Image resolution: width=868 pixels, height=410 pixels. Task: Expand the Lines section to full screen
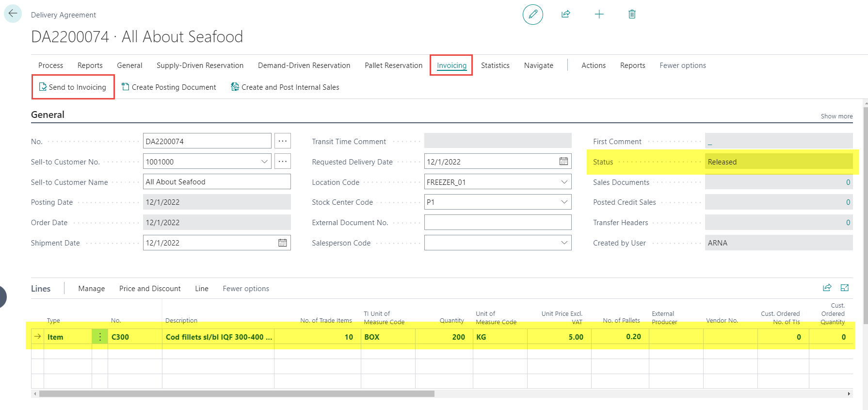pyautogui.click(x=844, y=288)
